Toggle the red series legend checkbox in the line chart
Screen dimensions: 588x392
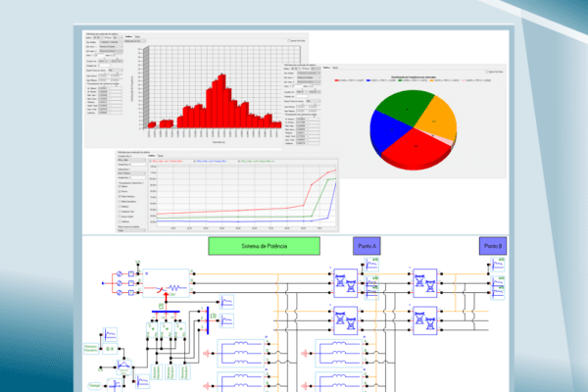pos(150,161)
